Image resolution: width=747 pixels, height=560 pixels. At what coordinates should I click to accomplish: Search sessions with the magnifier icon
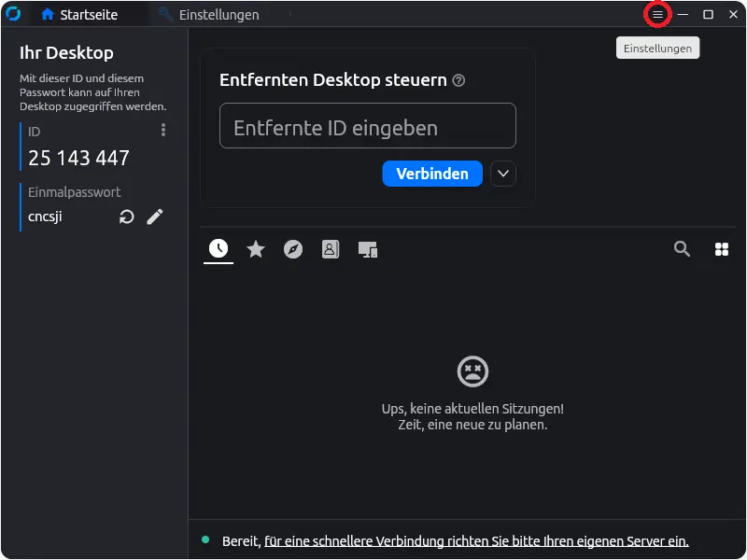(683, 248)
